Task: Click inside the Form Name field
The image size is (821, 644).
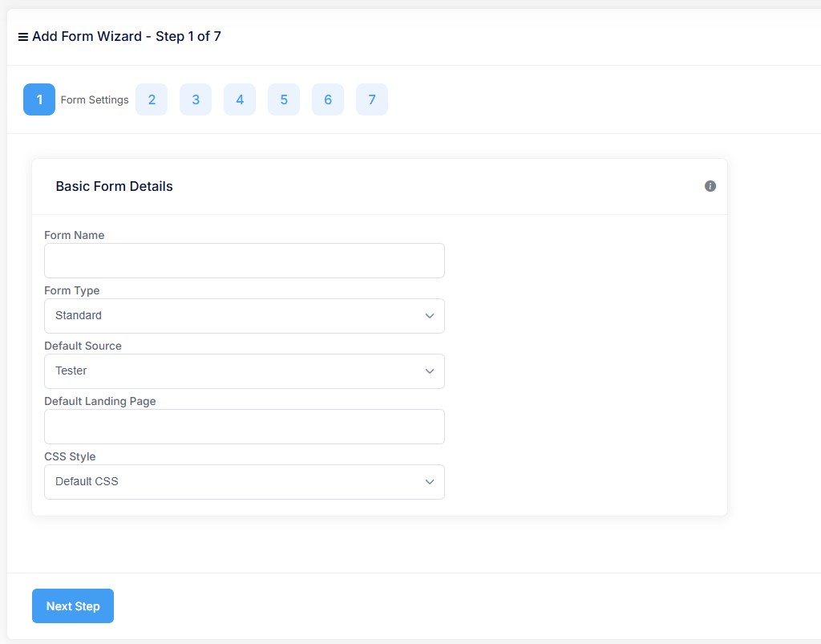Action: 245,261
